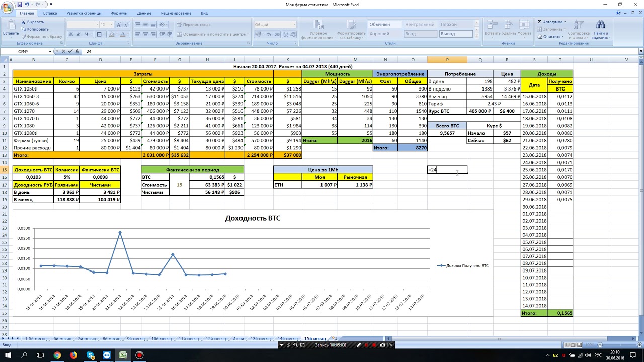Click the Find and Select binoculars icon
The width and height of the screenshot is (644, 362).
(x=600, y=25)
